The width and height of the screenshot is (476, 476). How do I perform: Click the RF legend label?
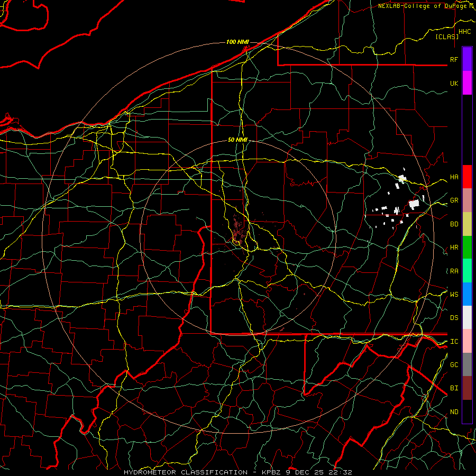pos(454,59)
